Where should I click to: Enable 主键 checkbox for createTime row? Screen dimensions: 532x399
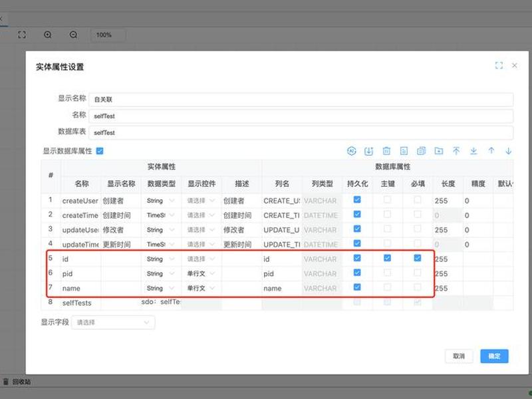(x=387, y=214)
